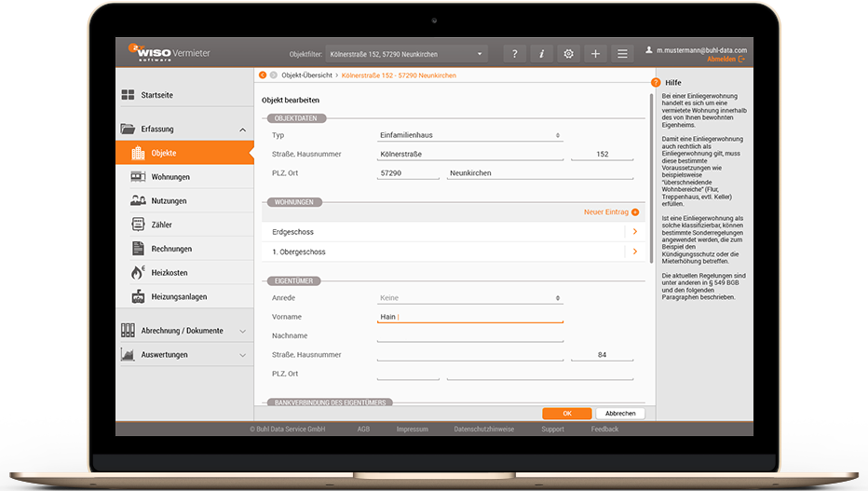Image resolution: width=868 pixels, height=491 pixels.
Task: Click the plus icon in top toolbar
Action: [x=596, y=54]
